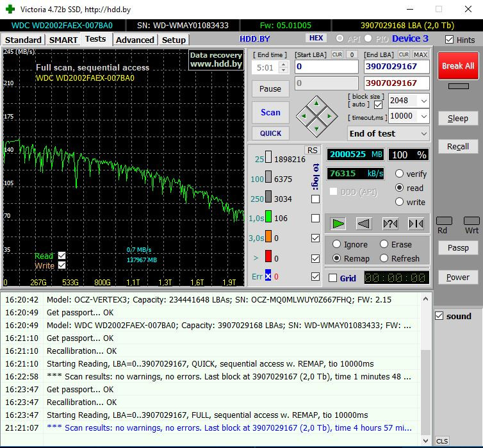Open the Advanced tab
Viewport: 483px width, 448px height.
coord(135,40)
